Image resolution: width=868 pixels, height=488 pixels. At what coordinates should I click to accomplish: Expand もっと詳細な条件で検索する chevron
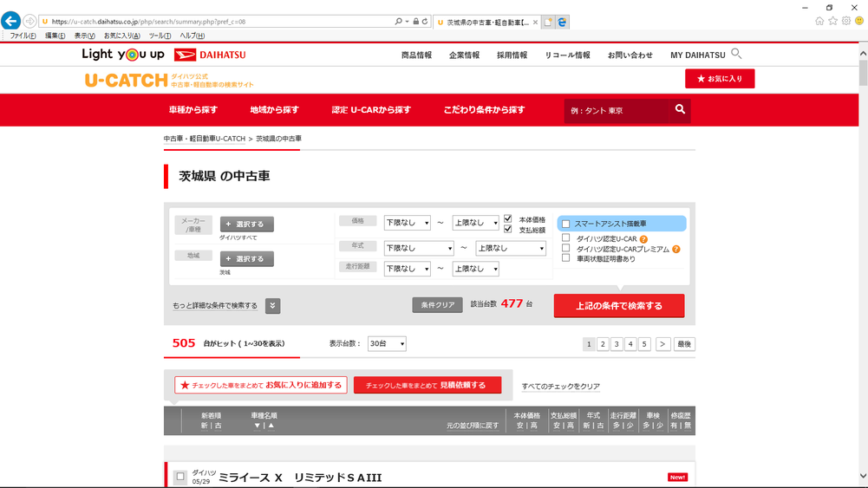click(272, 306)
